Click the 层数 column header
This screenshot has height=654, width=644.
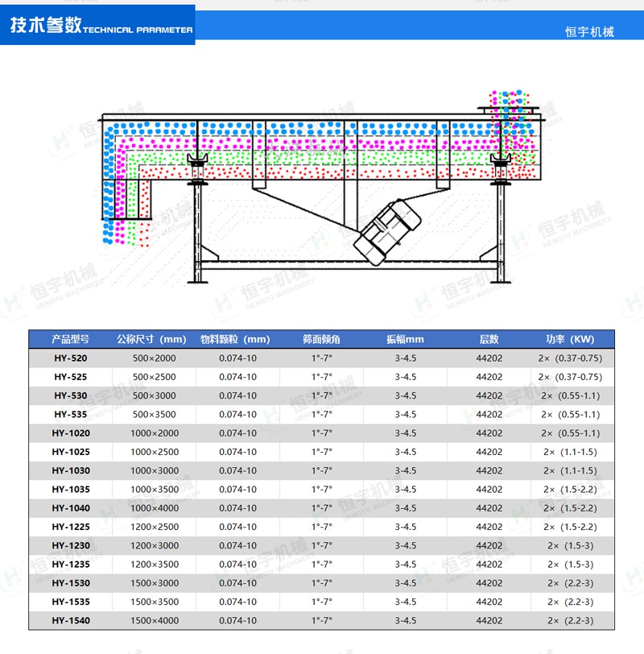(489, 339)
